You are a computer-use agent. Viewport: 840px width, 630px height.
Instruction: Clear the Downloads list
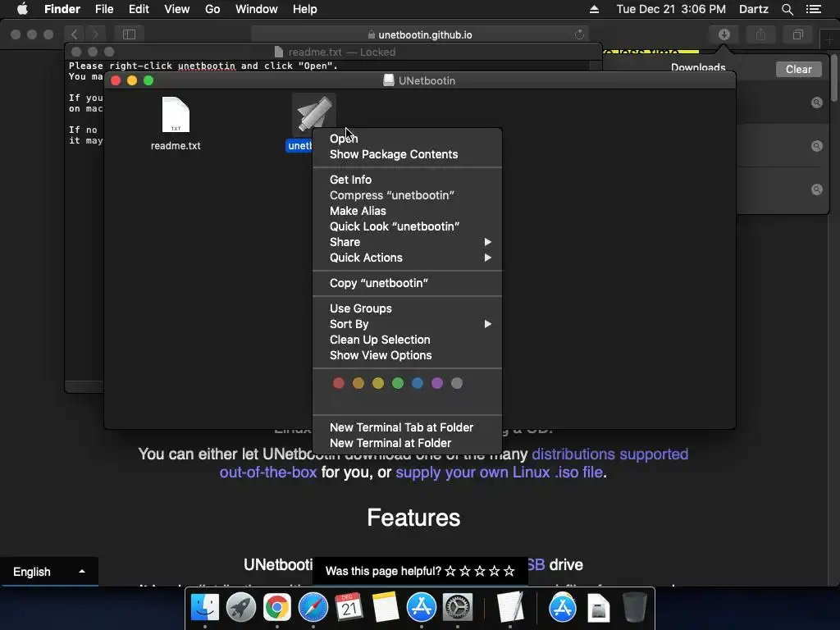click(x=798, y=69)
